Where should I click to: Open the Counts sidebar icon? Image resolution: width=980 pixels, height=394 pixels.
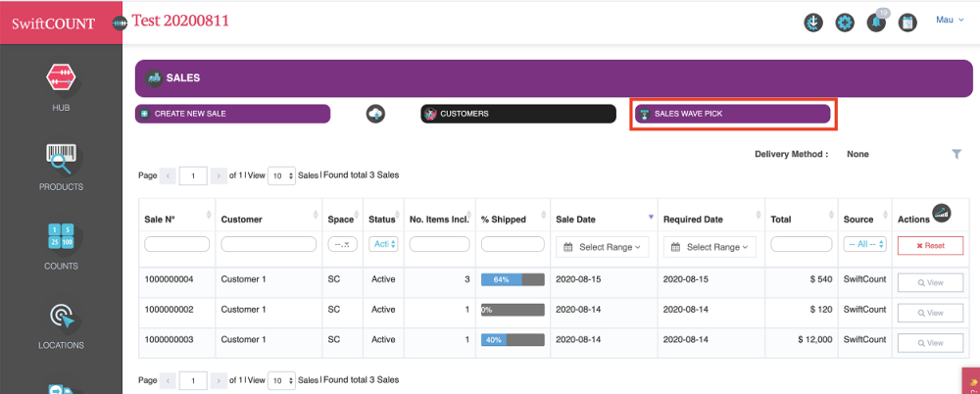[61, 242]
